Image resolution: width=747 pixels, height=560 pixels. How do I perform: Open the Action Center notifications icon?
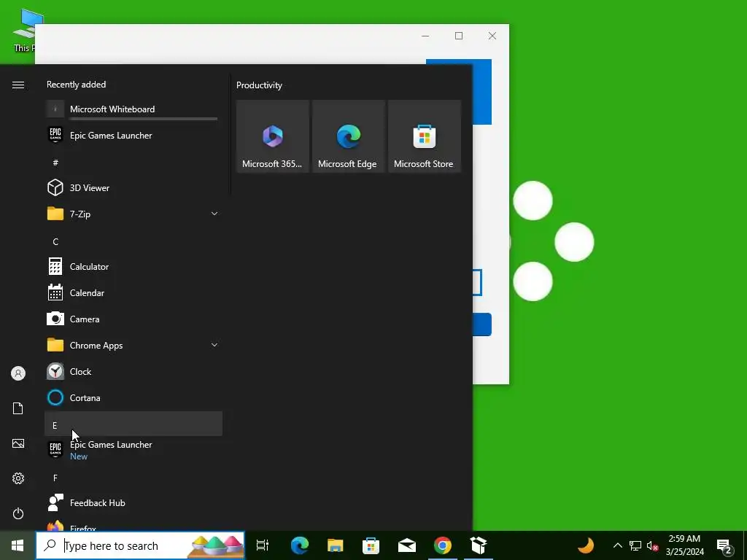[x=724, y=545]
